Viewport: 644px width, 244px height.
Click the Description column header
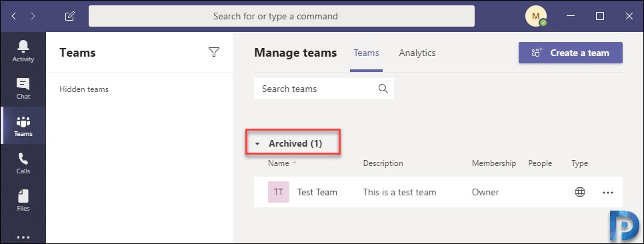pos(383,163)
